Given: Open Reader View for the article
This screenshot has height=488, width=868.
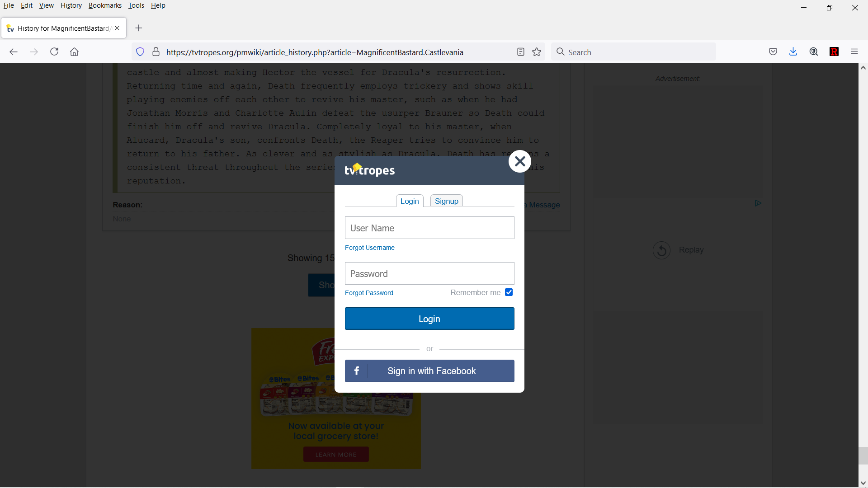Looking at the screenshot, I should click(x=521, y=52).
